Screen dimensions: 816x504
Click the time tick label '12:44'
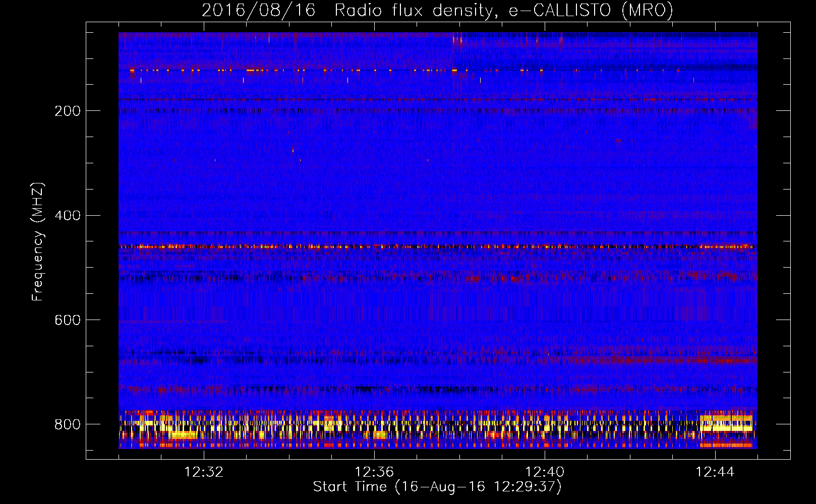[x=715, y=472]
